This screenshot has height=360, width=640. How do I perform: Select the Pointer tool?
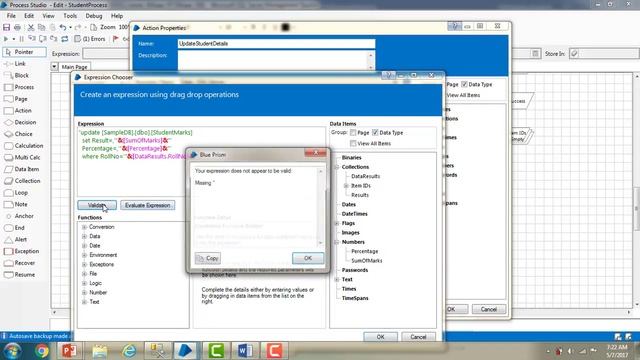pos(24,52)
